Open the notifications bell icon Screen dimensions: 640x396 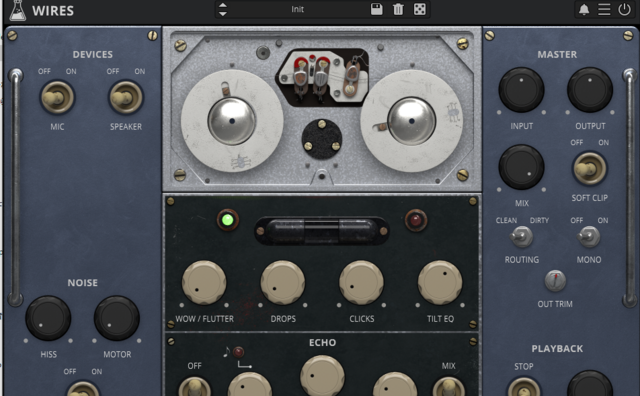point(584,9)
